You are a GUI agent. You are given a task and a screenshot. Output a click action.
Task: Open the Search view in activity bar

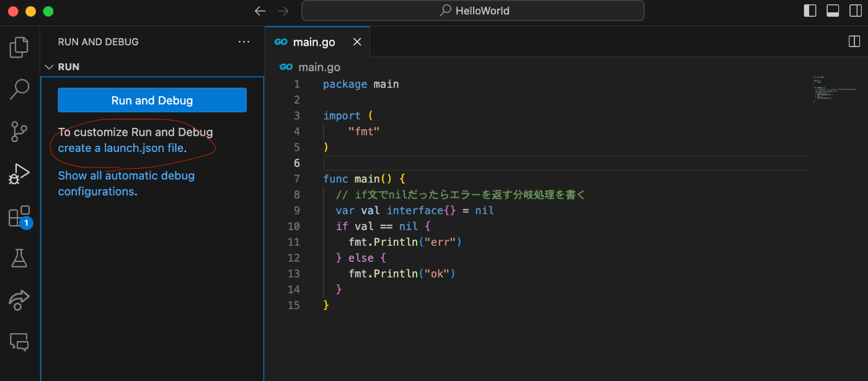click(x=19, y=89)
